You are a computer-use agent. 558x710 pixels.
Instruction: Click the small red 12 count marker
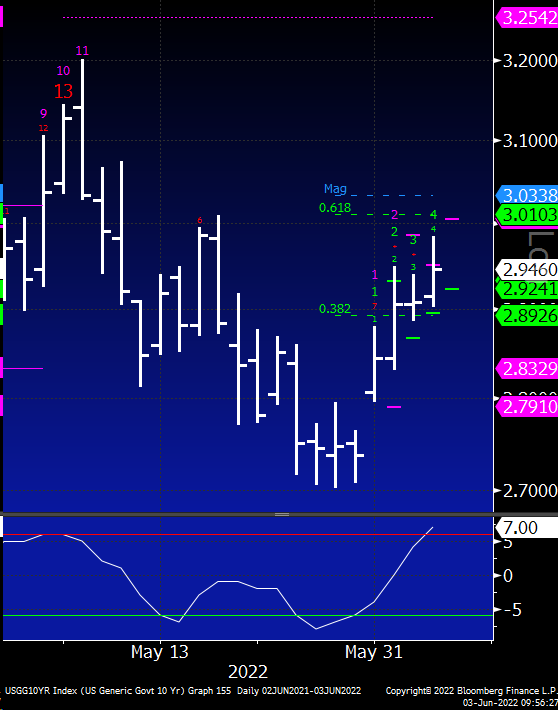pyautogui.click(x=43, y=128)
